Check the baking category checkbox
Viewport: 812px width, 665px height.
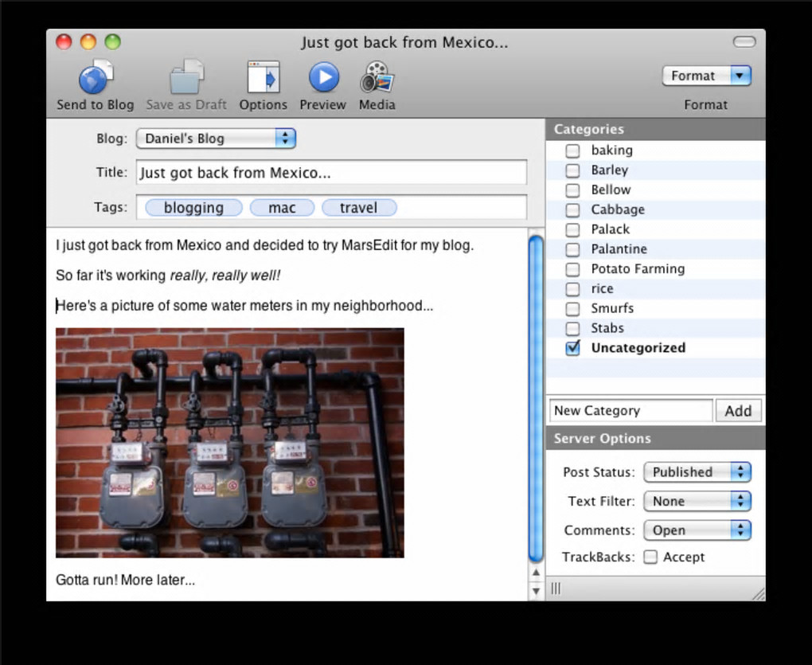pos(572,151)
